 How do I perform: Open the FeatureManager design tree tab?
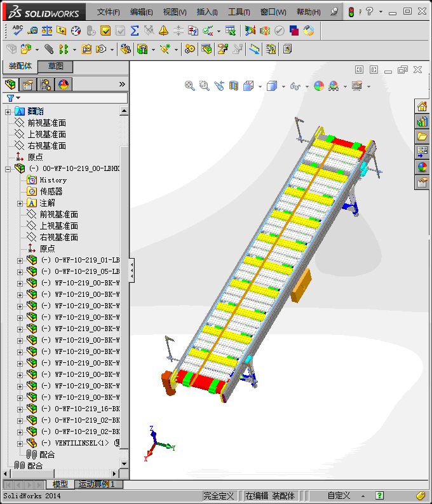pyautogui.click(x=11, y=85)
